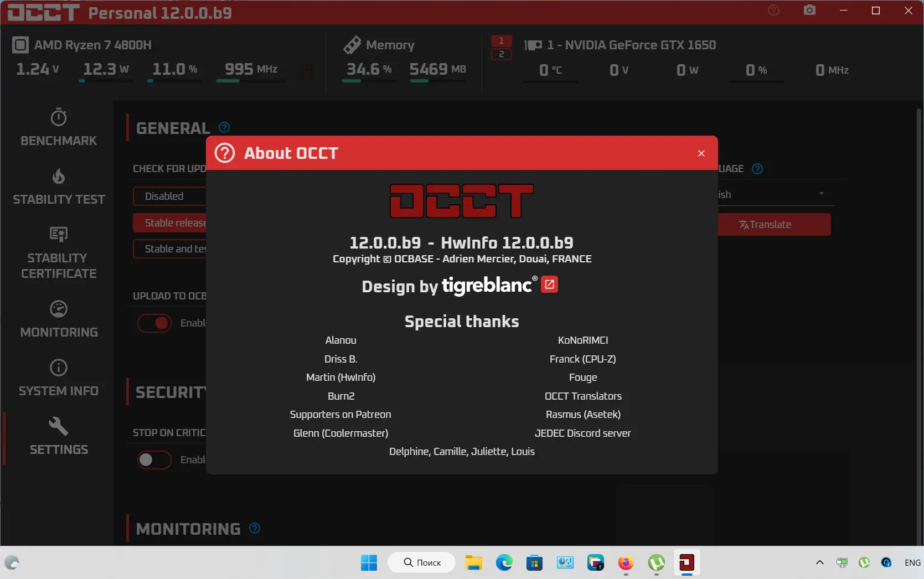Open the Stability Test section

point(59,187)
